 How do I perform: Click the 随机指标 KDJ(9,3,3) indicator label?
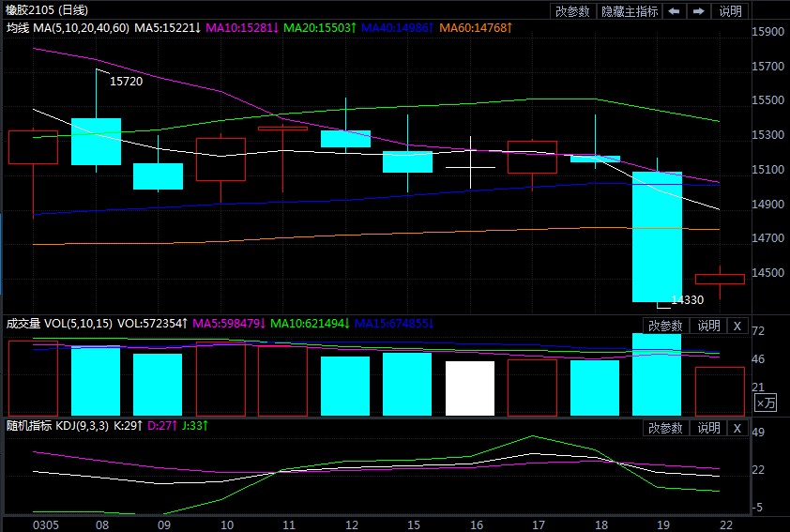tap(66, 426)
